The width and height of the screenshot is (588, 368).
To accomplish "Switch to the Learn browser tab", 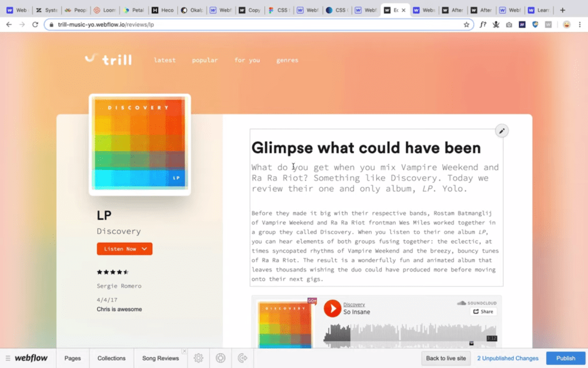I will click(x=539, y=10).
